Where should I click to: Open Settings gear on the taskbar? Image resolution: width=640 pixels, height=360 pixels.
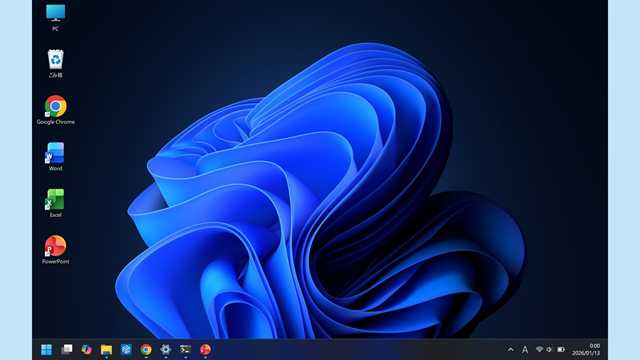[165, 349]
